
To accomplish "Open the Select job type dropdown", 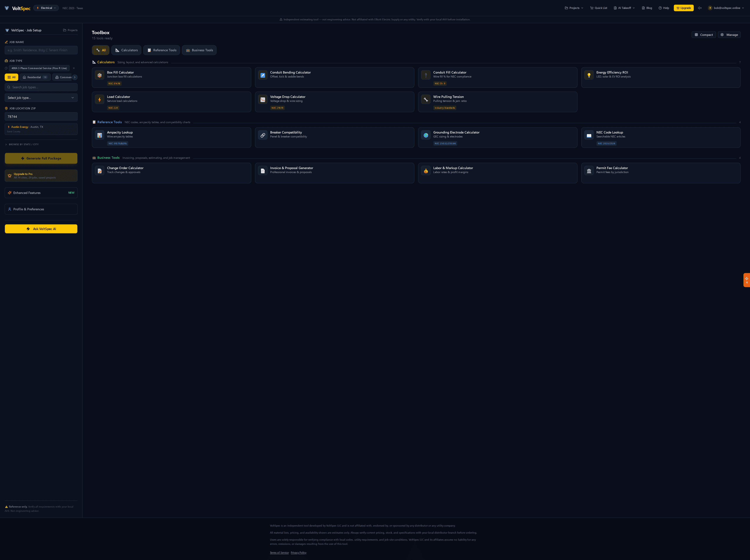I will [x=41, y=98].
